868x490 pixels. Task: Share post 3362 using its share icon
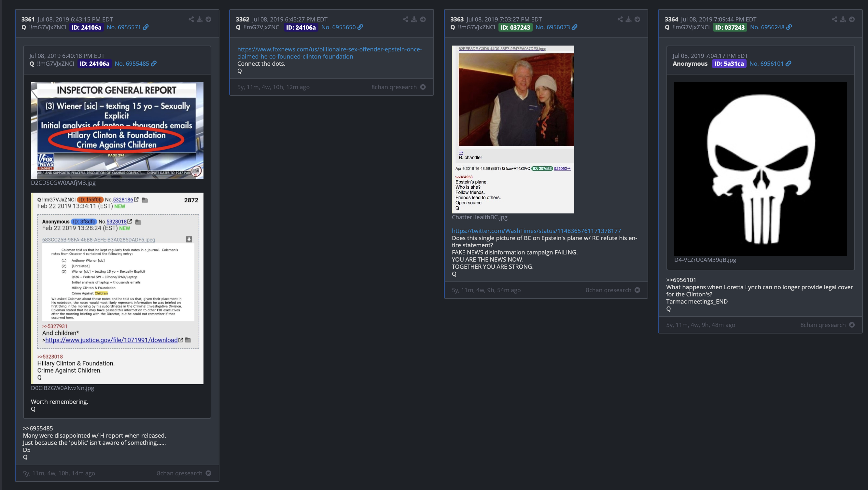pos(406,19)
